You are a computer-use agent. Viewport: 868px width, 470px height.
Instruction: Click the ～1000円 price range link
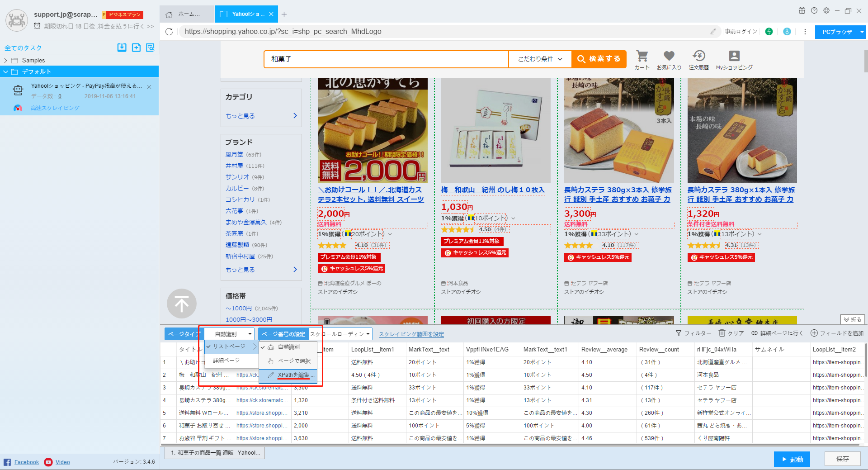point(239,308)
